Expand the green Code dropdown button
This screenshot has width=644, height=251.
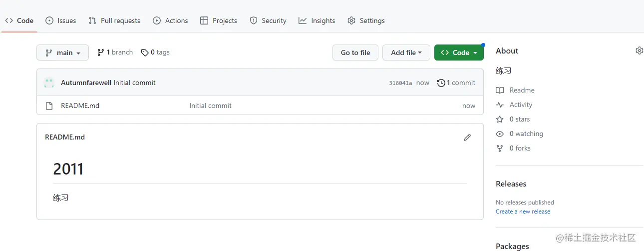(x=459, y=52)
